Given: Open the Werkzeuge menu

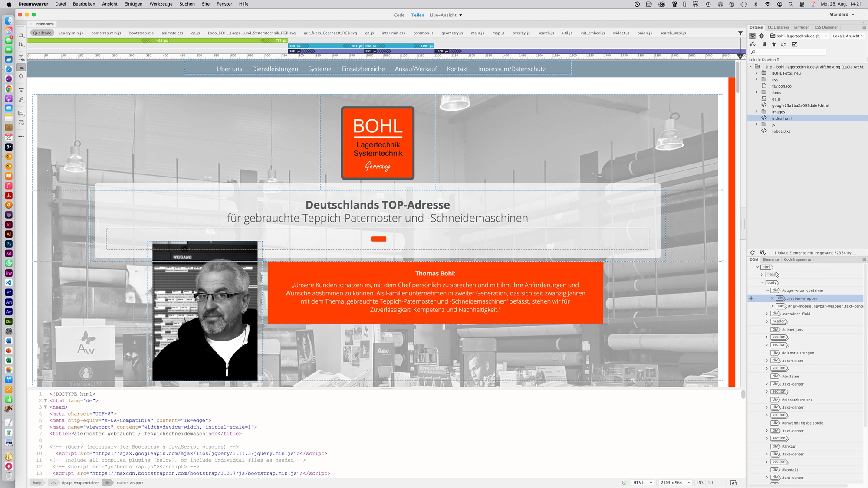Looking at the screenshot, I should [x=161, y=4].
